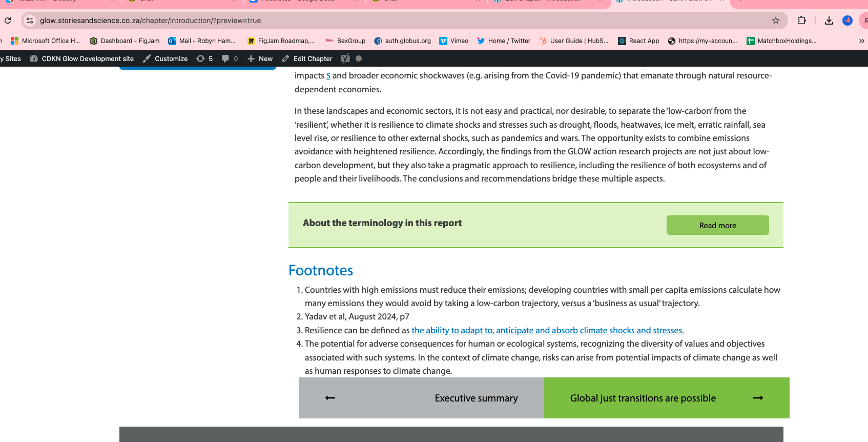Expand the hidden bookmarks overflow chevron
Screen dimensions: 868x442
(861, 41)
